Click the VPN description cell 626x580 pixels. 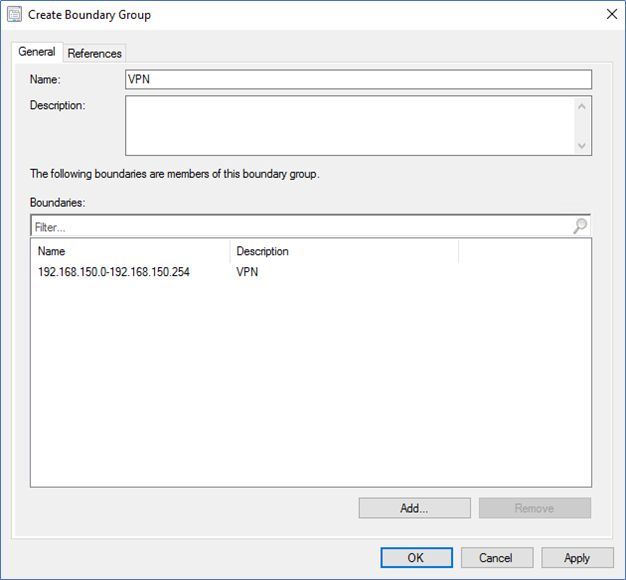tap(247, 272)
